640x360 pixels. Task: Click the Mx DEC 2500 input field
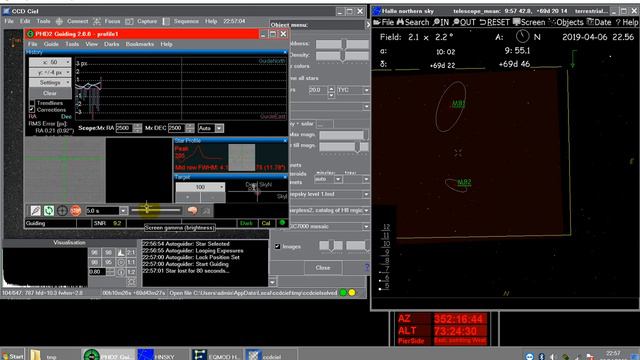[x=177, y=128]
